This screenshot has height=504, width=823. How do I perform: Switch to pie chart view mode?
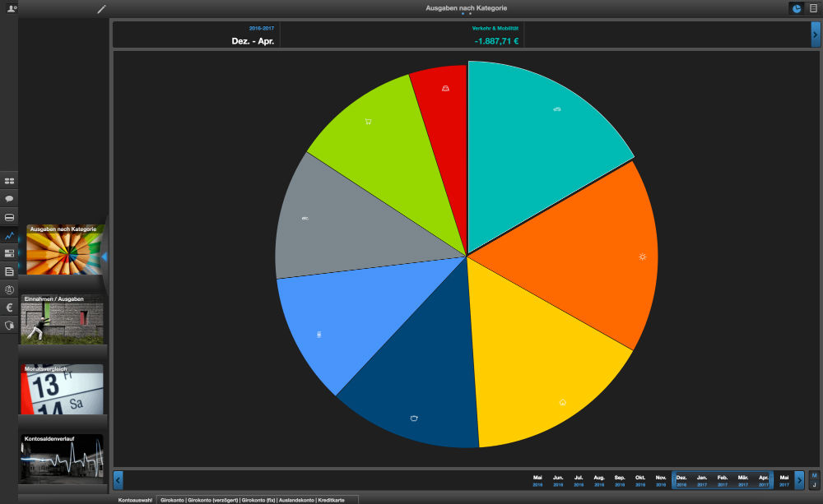point(797,8)
